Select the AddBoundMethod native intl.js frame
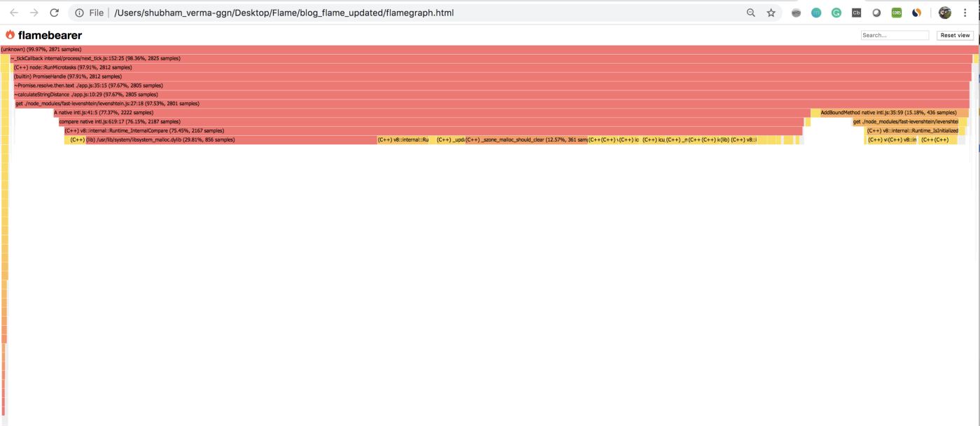980x426 pixels. coord(894,113)
